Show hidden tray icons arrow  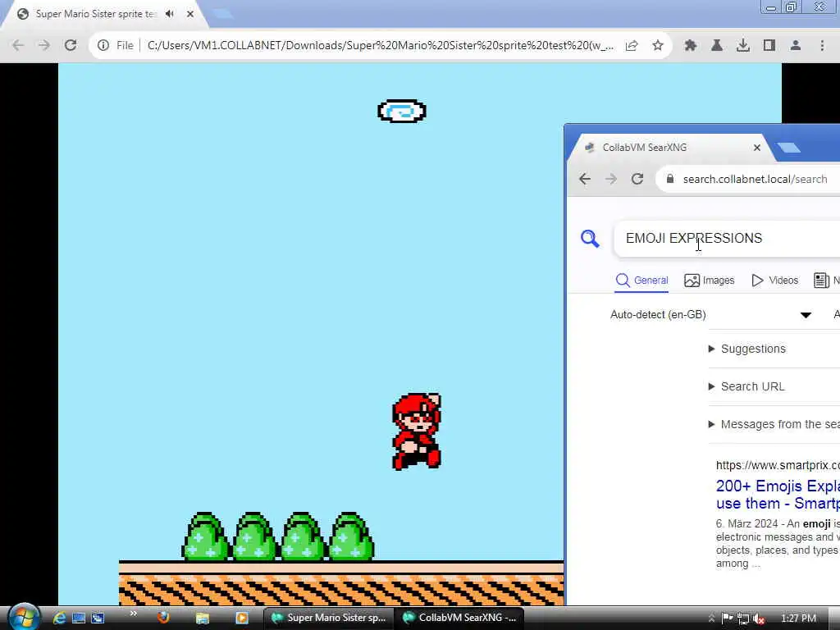pos(711,619)
